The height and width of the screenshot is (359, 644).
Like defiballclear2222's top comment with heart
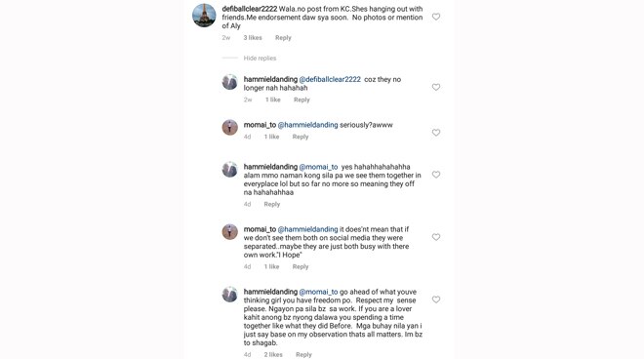[436, 17]
